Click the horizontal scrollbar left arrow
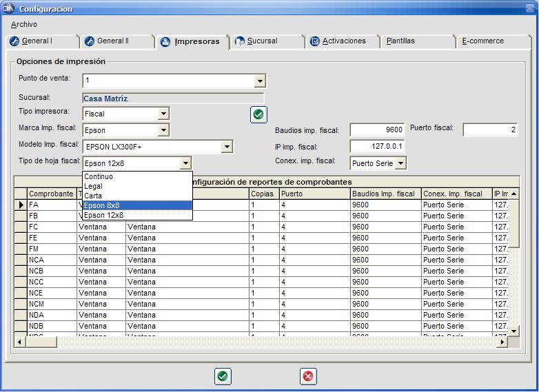539x392 pixels. (x=19, y=342)
